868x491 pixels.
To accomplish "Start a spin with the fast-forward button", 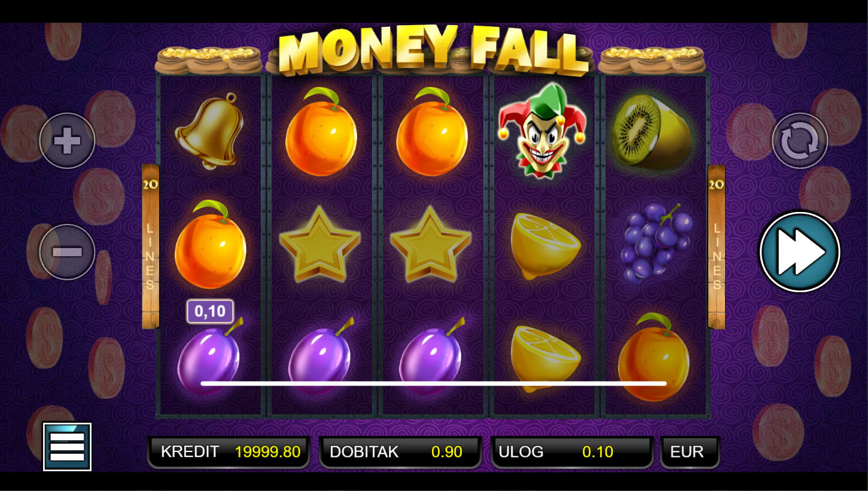I will click(800, 251).
